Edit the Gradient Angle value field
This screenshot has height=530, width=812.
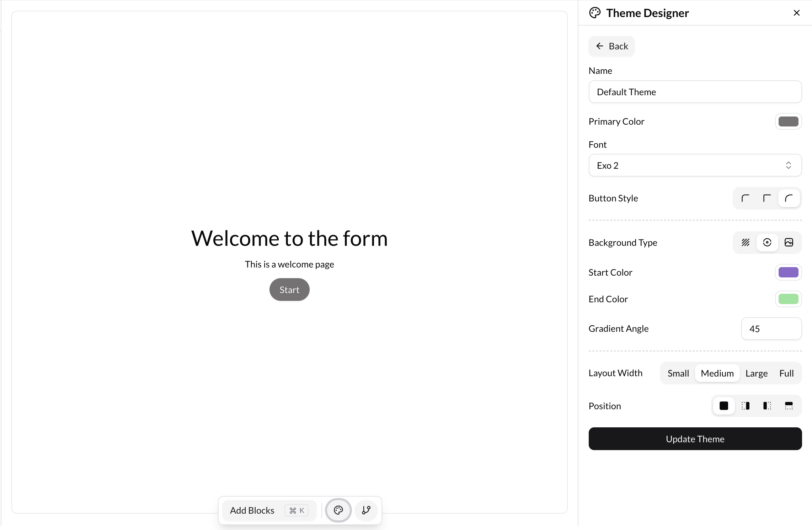pos(771,329)
